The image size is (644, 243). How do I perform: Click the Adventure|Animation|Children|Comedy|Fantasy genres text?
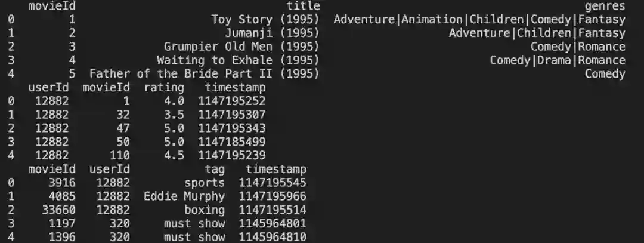click(x=479, y=20)
